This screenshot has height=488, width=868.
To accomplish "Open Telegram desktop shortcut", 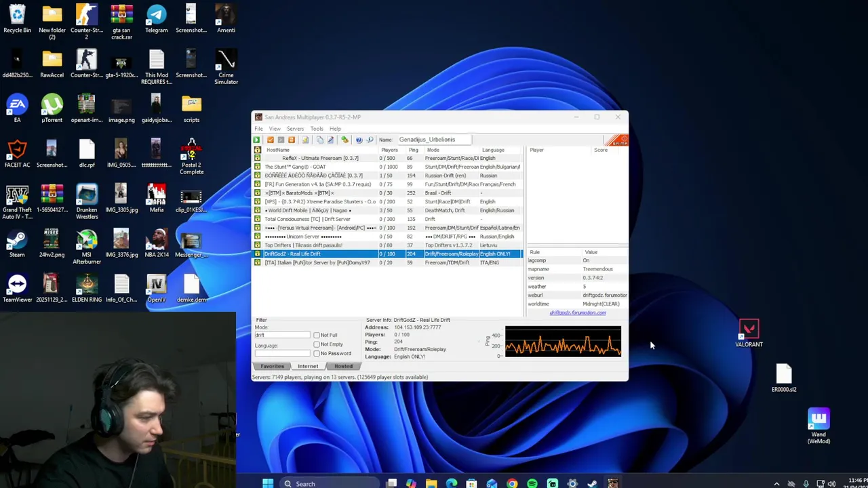I will 156,19.
